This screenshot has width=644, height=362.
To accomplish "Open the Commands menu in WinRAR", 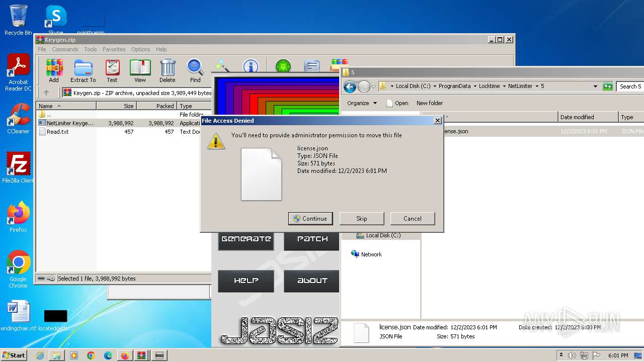I will pos(65,49).
